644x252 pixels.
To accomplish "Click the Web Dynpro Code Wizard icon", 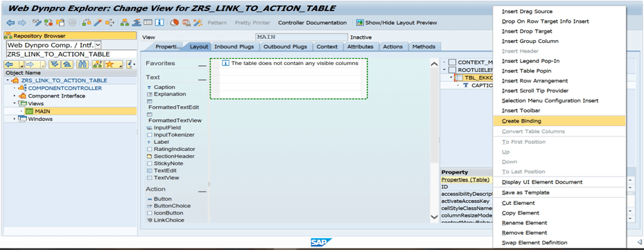I will (198, 23).
